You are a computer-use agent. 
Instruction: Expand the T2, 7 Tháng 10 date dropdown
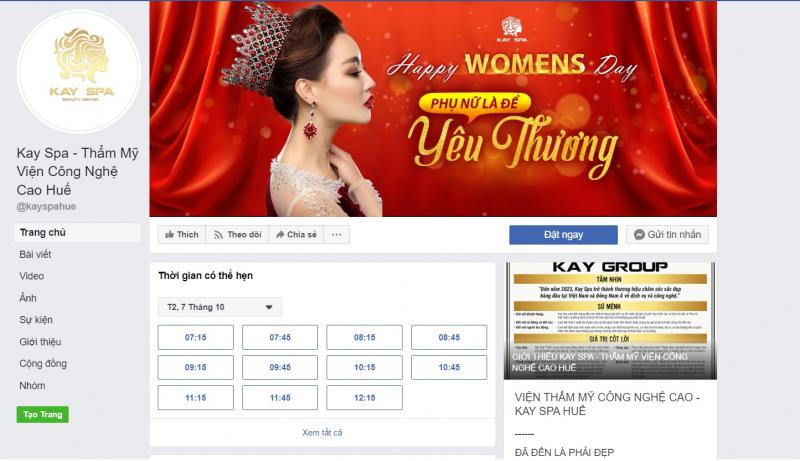click(x=220, y=307)
